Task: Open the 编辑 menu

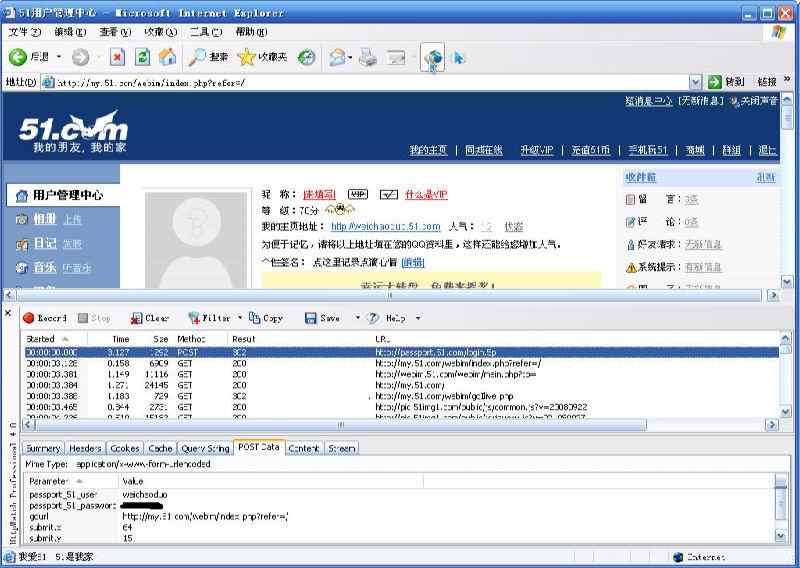Action: click(x=70, y=32)
